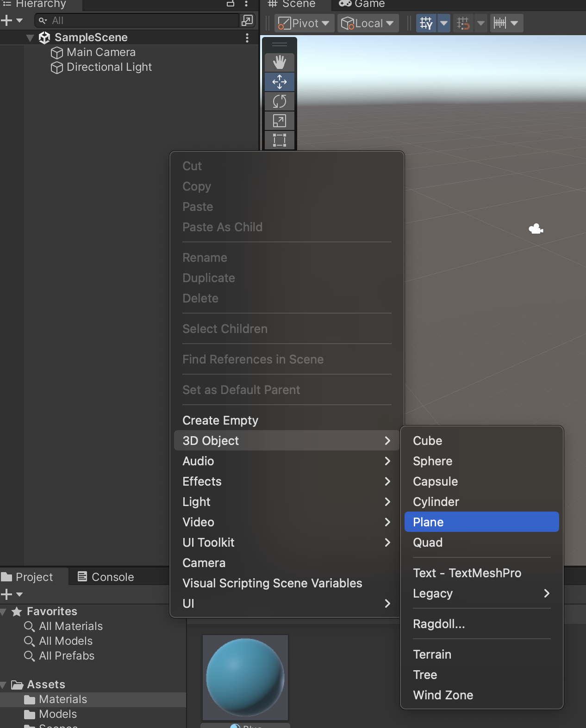
Task: Open the Local/Global rotation dropdown
Action: (x=368, y=23)
